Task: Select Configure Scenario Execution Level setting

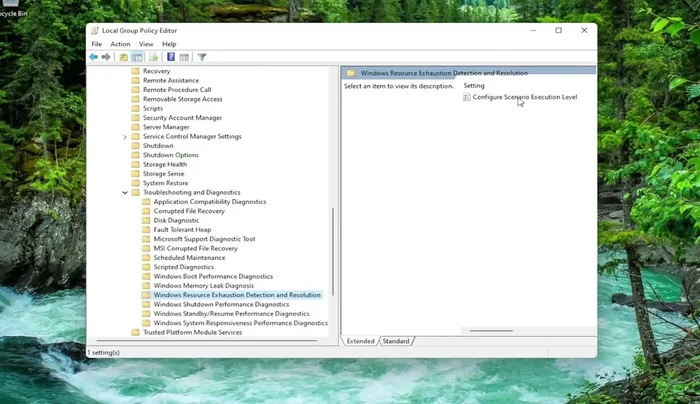Action: (524, 97)
